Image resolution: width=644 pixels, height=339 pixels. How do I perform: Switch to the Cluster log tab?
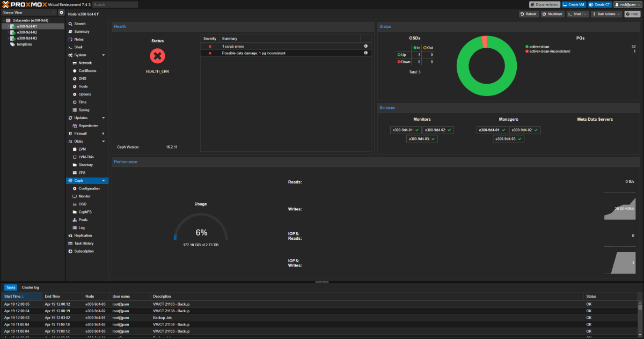[x=30, y=288]
